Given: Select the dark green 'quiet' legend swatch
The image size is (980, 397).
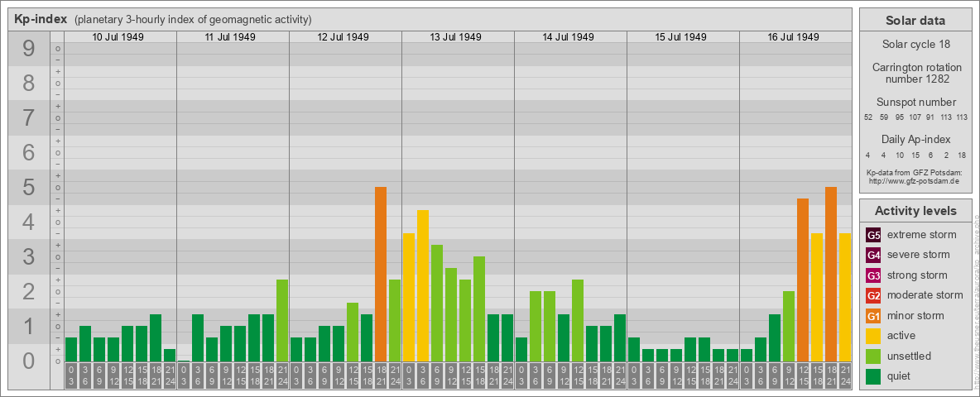Looking at the screenshot, I should pos(873,375).
